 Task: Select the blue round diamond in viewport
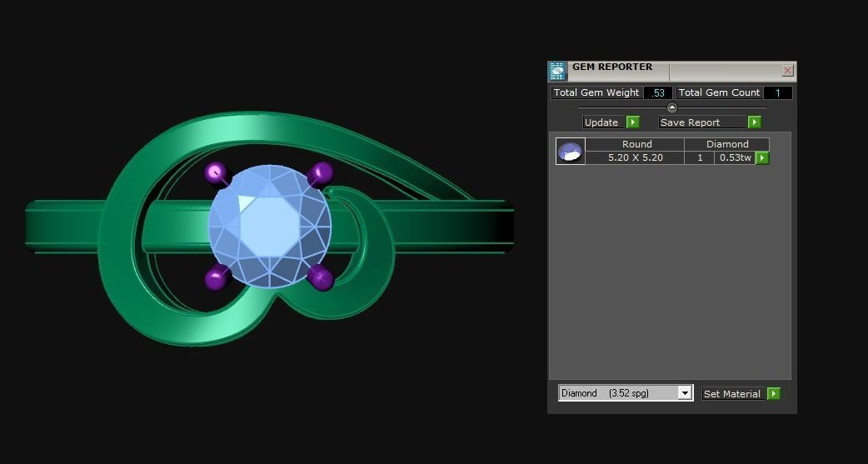pos(270,226)
